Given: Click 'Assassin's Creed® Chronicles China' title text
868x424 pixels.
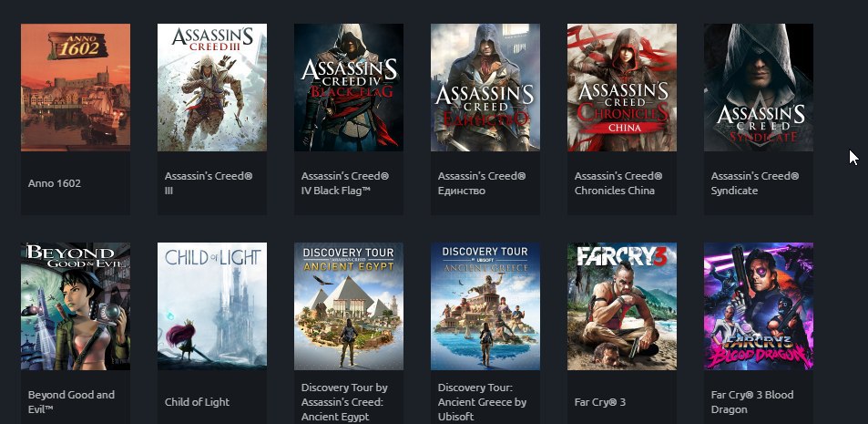Looking at the screenshot, I should pos(618,183).
